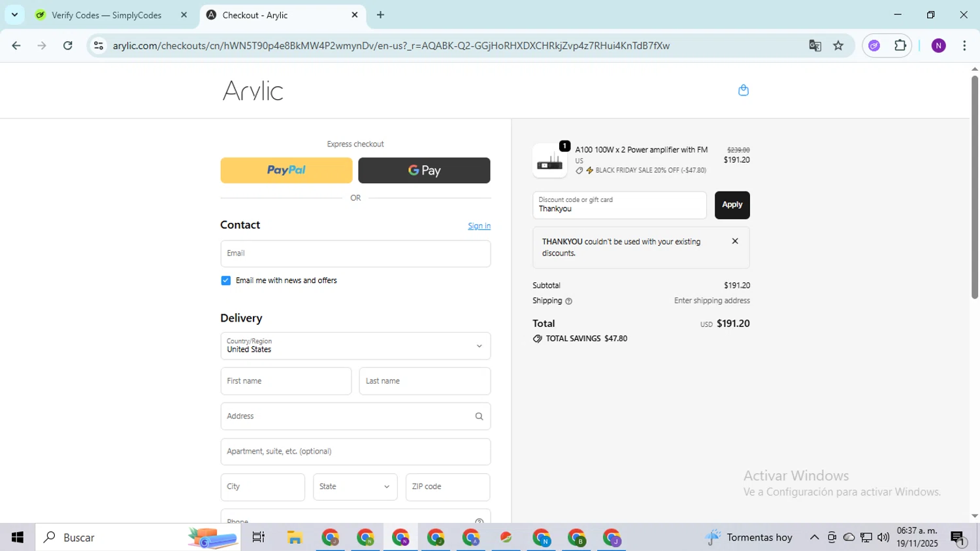
Task: Click the Total Savings tag icon
Action: pyautogui.click(x=538, y=339)
